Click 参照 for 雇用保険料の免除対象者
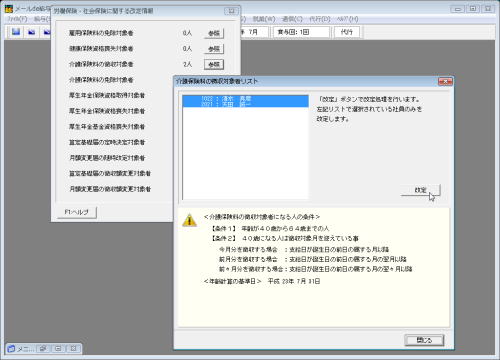Image resolution: width=500 pixels, height=360 pixels. [214, 33]
